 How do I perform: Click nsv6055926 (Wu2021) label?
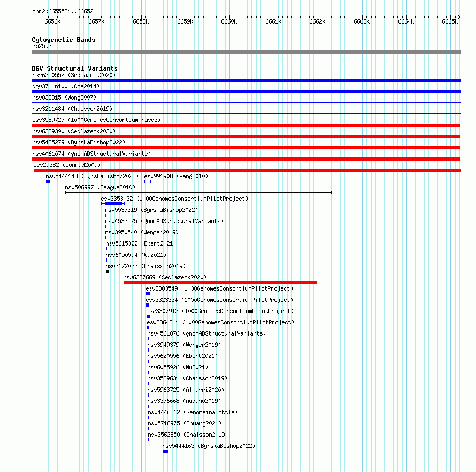[x=178, y=367]
